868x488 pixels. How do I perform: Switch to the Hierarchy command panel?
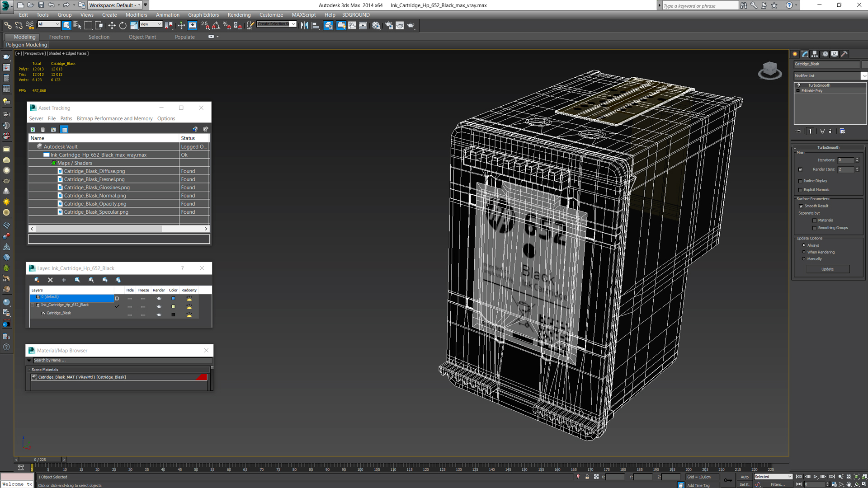pos(815,54)
